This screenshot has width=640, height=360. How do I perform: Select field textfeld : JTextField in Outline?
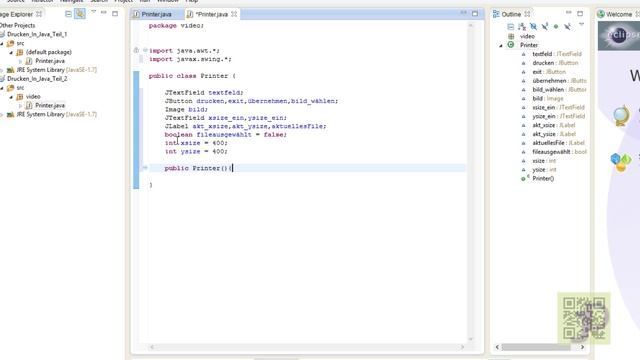pyautogui.click(x=557, y=54)
